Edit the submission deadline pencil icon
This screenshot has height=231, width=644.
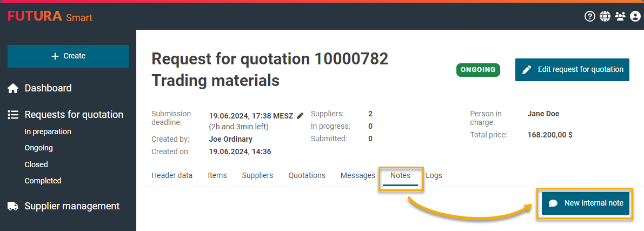[x=300, y=115]
